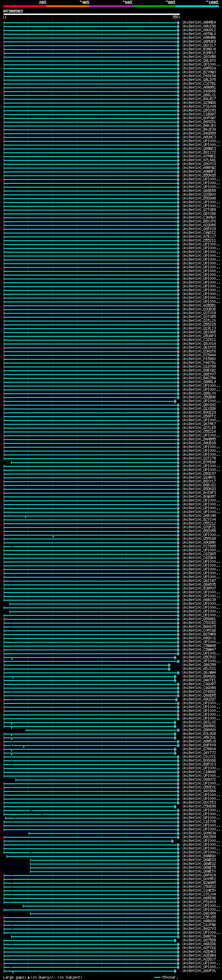Select alignment label UniRef100_Q801H2

(199, 405)
